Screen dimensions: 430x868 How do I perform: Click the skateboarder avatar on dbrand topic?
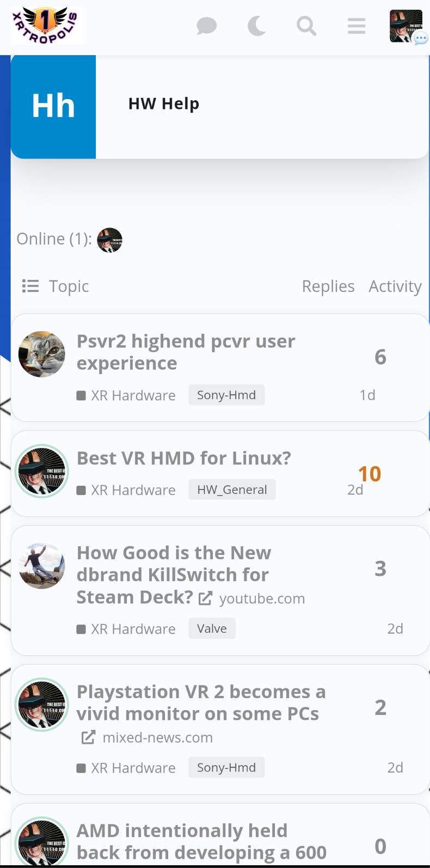tap(42, 566)
